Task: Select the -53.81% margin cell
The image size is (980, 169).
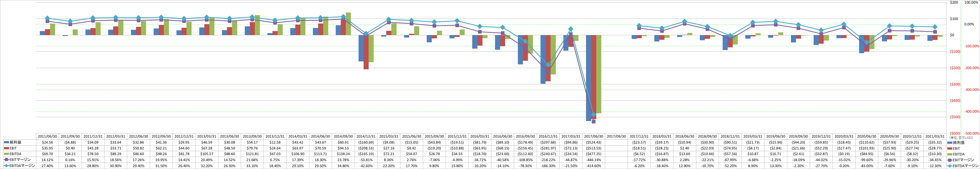Action: coord(366,160)
